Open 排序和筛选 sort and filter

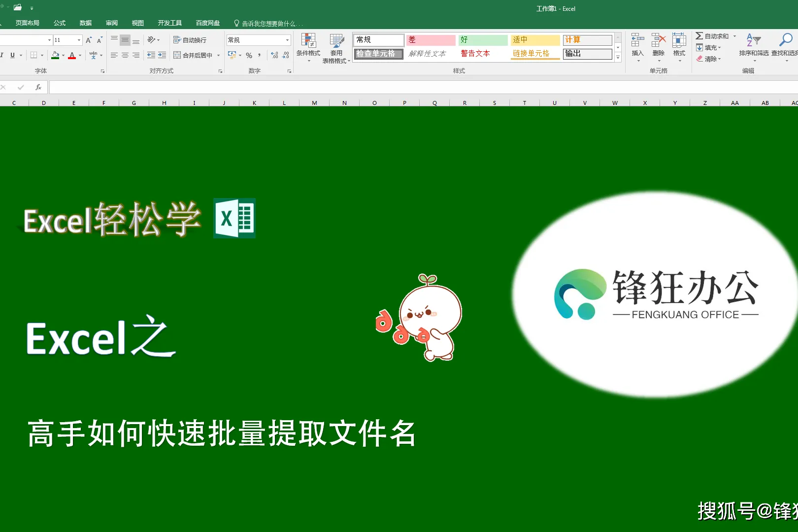pyautogui.click(x=754, y=47)
